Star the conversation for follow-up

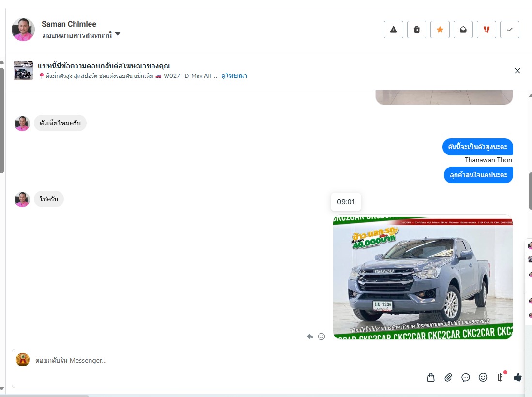point(440,30)
